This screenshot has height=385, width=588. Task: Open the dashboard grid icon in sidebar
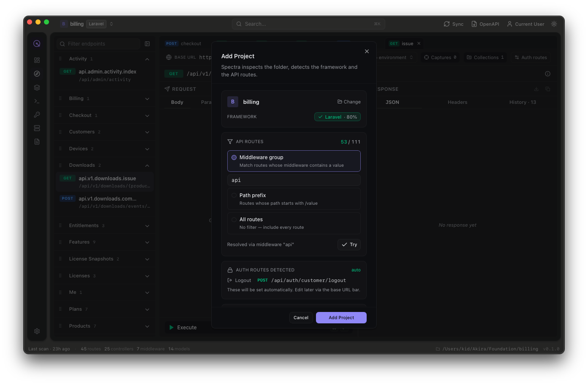click(37, 60)
